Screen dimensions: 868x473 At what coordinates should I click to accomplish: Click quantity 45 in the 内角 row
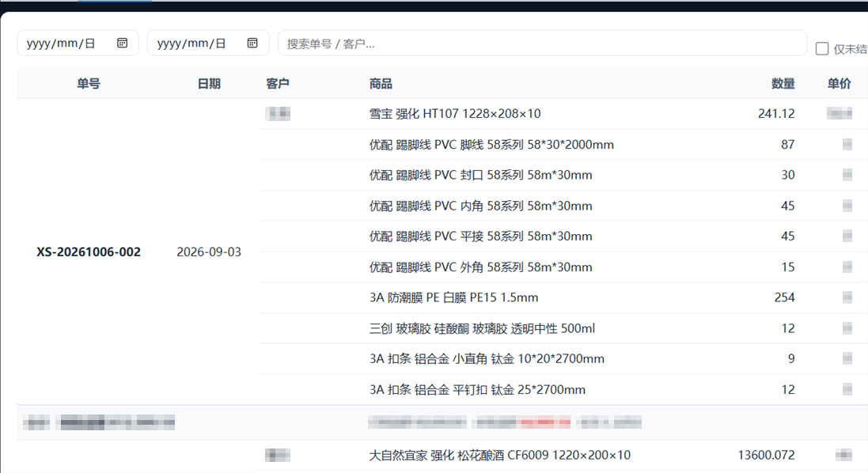click(788, 206)
